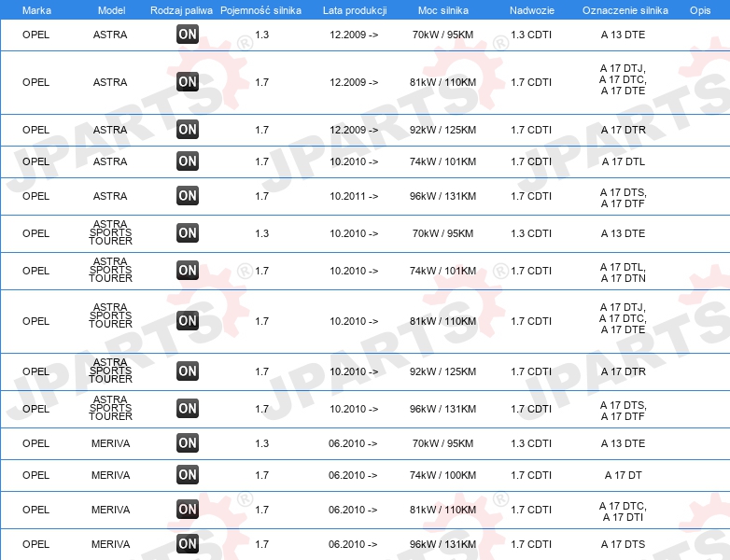Click ON icon in Astra Sports Tourer 81kW / 110KM row
Image resolution: width=730 pixels, height=560 pixels.
point(188,321)
